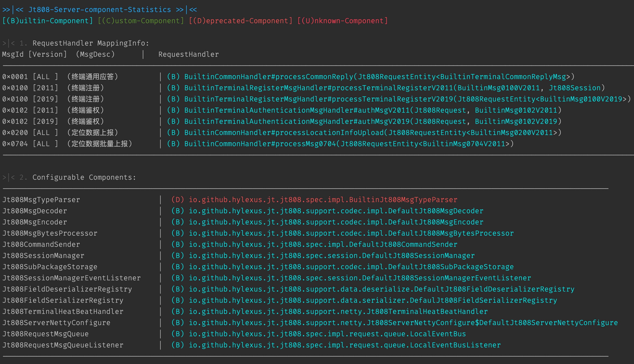Image resolution: width=634 pixels, height=364 pixels.
Task: Click the 0x0200 message ID row label
Action: coord(15,133)
